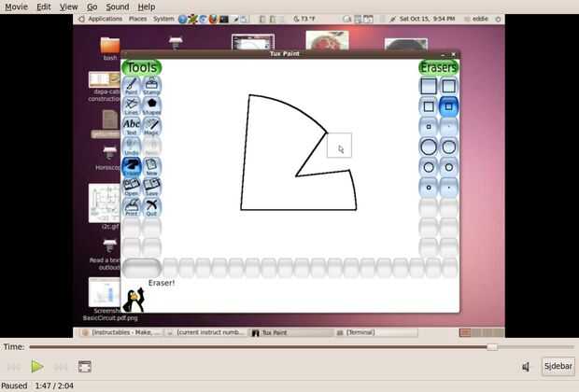579x392 pixels.
Task: Click the Save drawing tool
Action: [x=151, y=187]
